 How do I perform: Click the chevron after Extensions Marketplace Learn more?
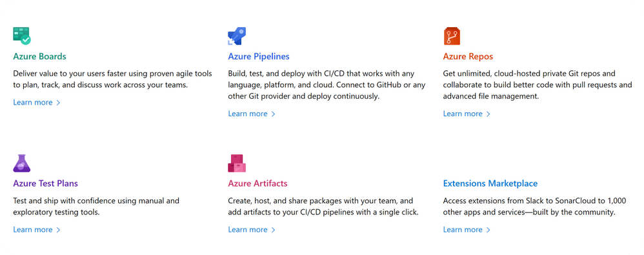tap(488, 230)
